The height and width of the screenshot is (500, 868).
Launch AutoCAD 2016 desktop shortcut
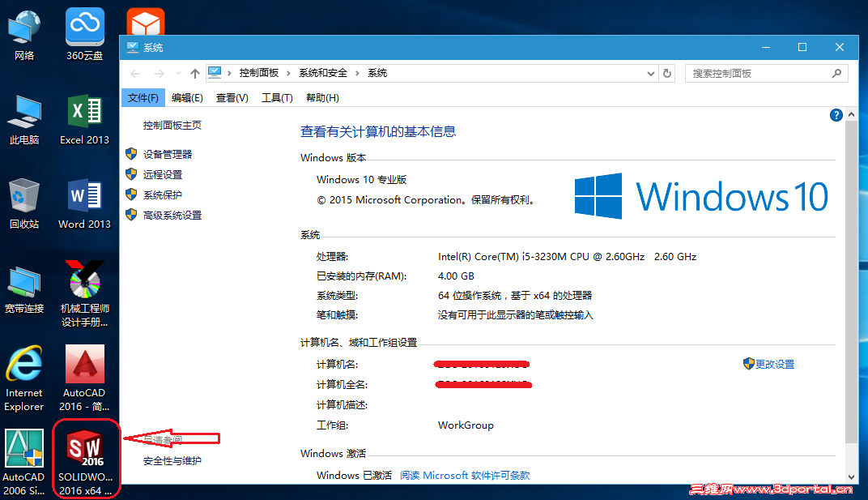tap(85, 378)
